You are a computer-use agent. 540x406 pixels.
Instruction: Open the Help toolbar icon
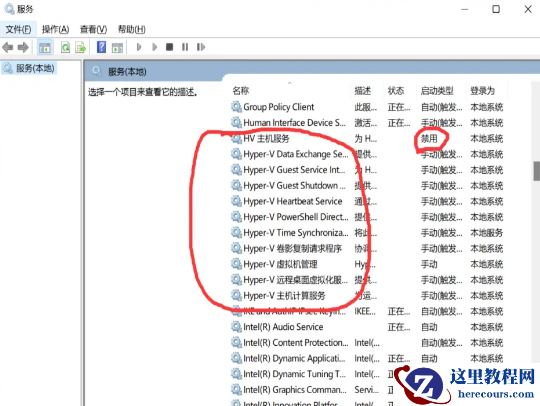pos(101,47)
